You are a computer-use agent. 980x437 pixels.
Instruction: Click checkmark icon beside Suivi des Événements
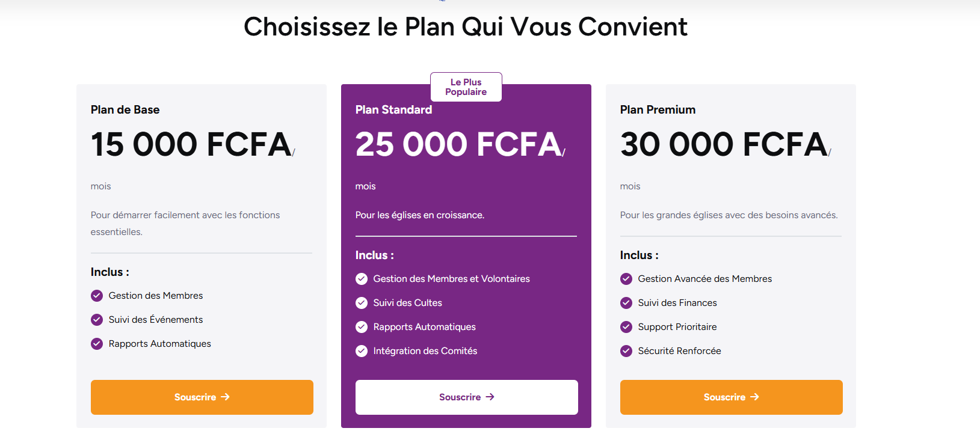click(x=97, y=320)
